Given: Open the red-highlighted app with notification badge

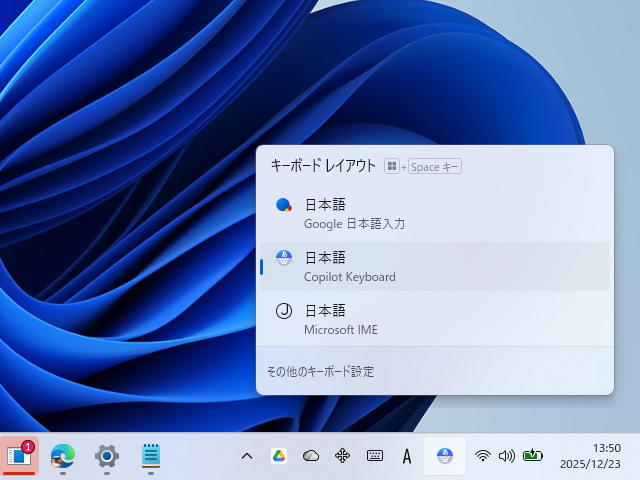Looking at the screenshot, I should click(19, 456).
